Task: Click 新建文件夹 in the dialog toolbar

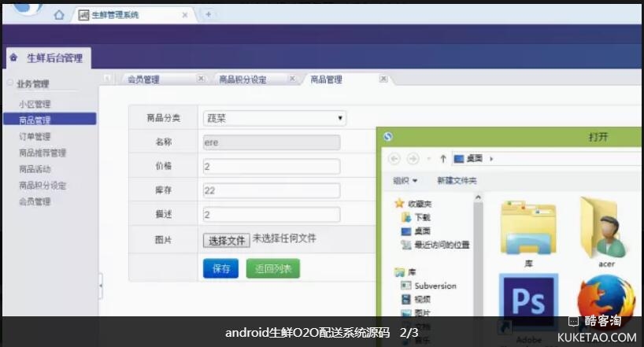Action: (457, 180)
